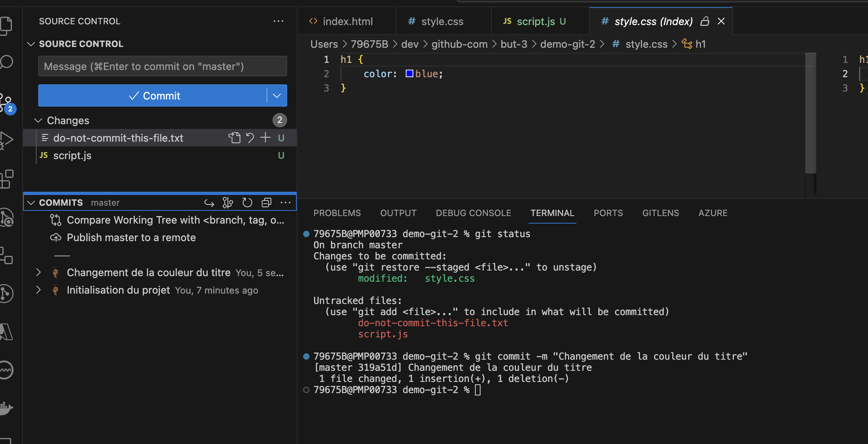Image resolution: width=868 pixels, height=444 pixels.
Task: Open Azure panel tab
Action: click(713, 213)
